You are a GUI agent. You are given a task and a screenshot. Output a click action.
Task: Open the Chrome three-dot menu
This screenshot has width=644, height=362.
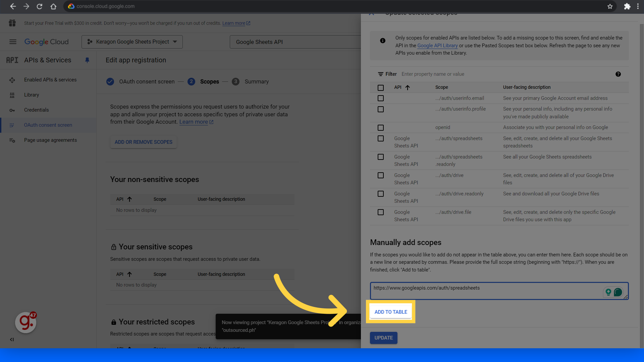coord(638,6)
